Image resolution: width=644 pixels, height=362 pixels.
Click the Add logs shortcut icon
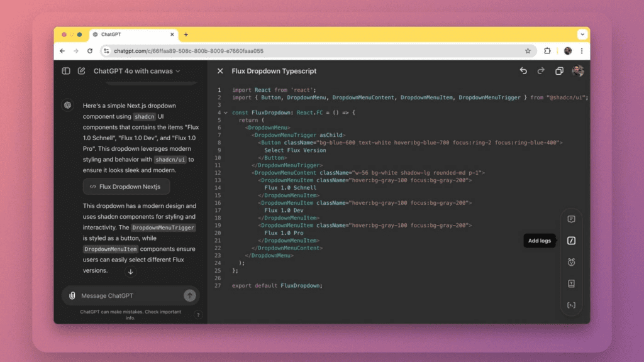coord(571,241)
